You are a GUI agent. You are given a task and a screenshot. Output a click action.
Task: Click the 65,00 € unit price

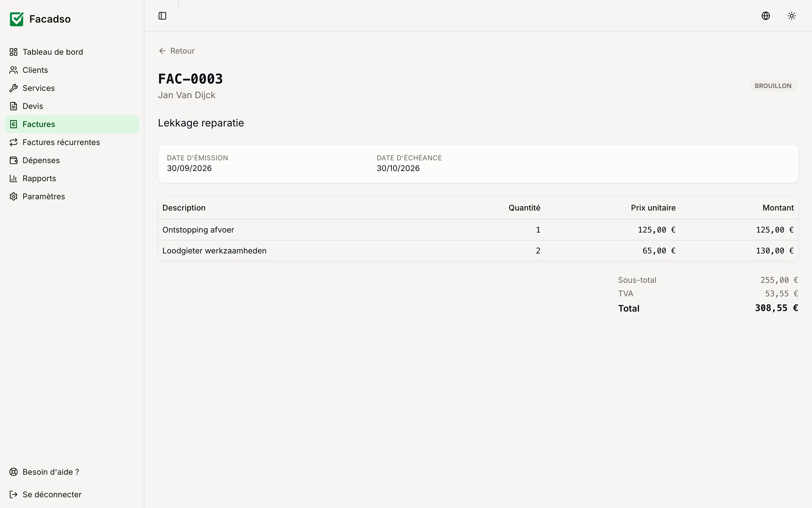tap(659, 251)
